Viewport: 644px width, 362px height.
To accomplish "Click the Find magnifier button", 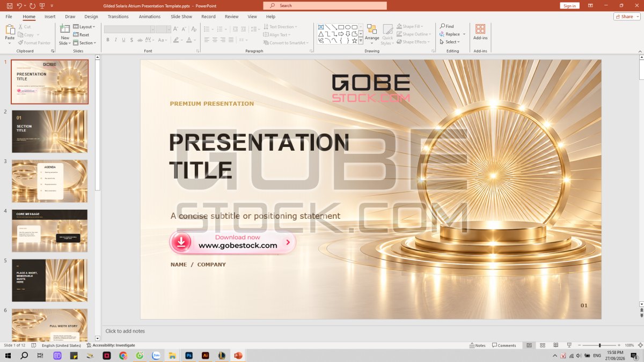I will [x=447, y=26].
